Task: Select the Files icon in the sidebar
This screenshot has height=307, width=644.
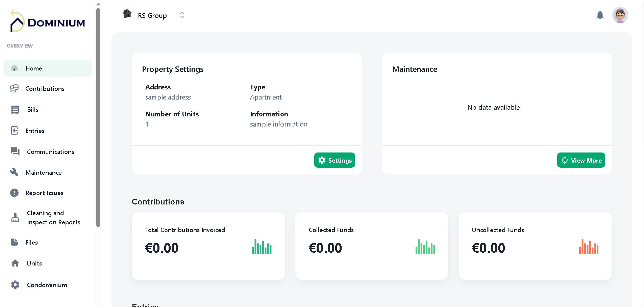Action: (x=15, y=242)
